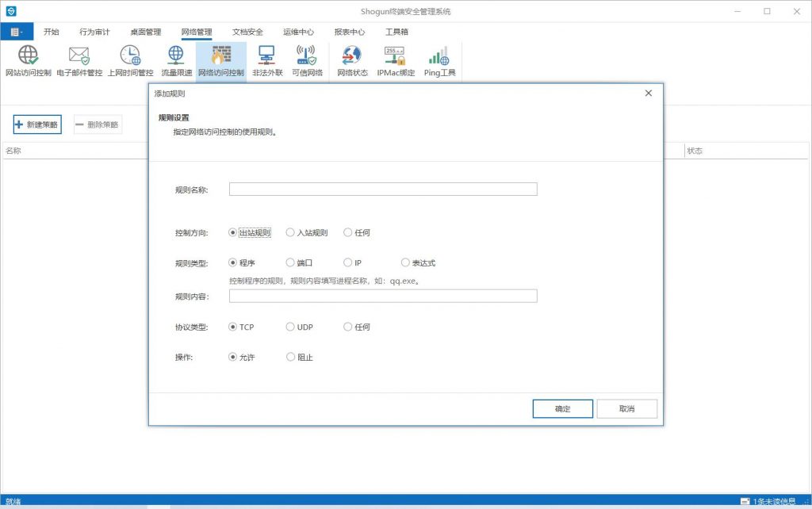Image resolution: width=812 pixels, height=509 pixels.
Task: Click the 取消 button
Action: tap(626, 409)
